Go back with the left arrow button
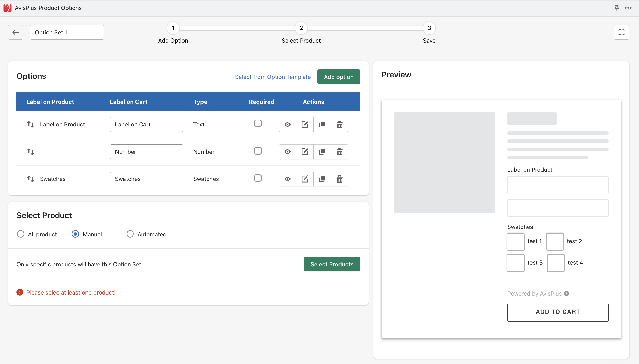 (16, 32)
